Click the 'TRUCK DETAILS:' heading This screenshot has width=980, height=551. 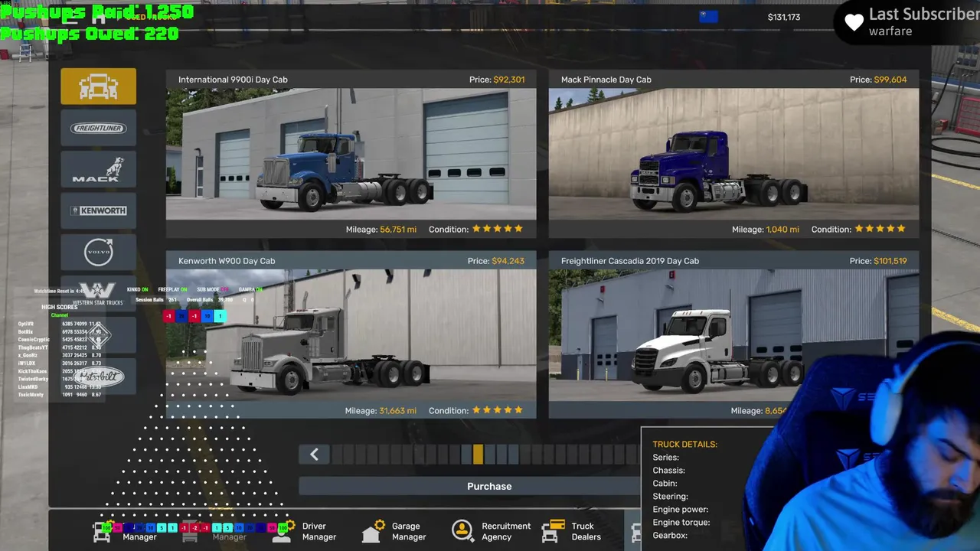pyautogui.click(x=685, y=444)
